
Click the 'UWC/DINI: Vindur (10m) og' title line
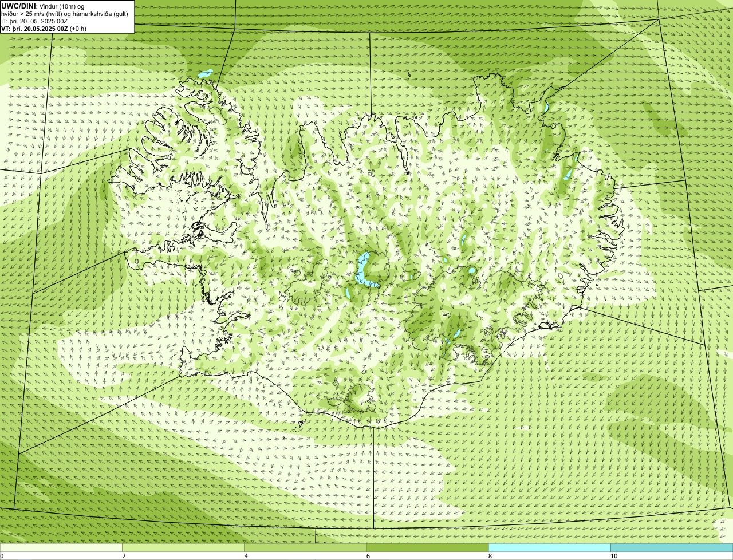click(43, 6)
